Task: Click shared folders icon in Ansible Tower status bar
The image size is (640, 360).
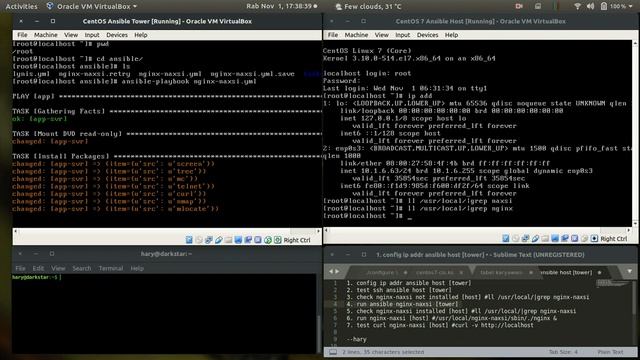Action: point(228,240)
